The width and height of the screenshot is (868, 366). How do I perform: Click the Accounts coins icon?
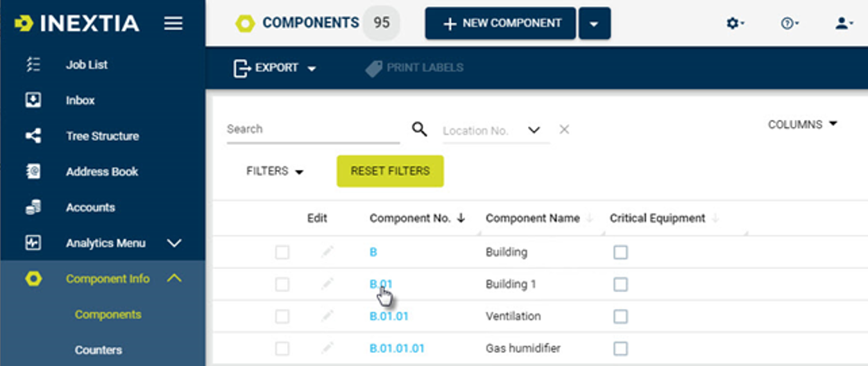pos(33,207)
